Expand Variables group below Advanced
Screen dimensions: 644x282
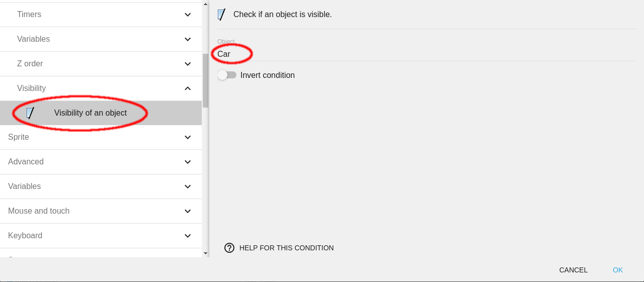click(x=100, y=186)
